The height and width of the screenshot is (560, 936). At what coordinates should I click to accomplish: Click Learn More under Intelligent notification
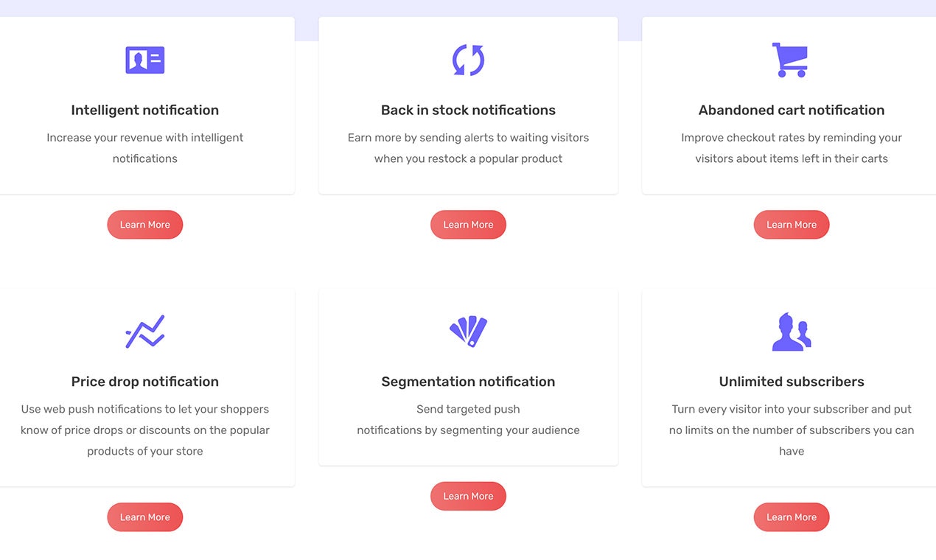coord(144,225)
